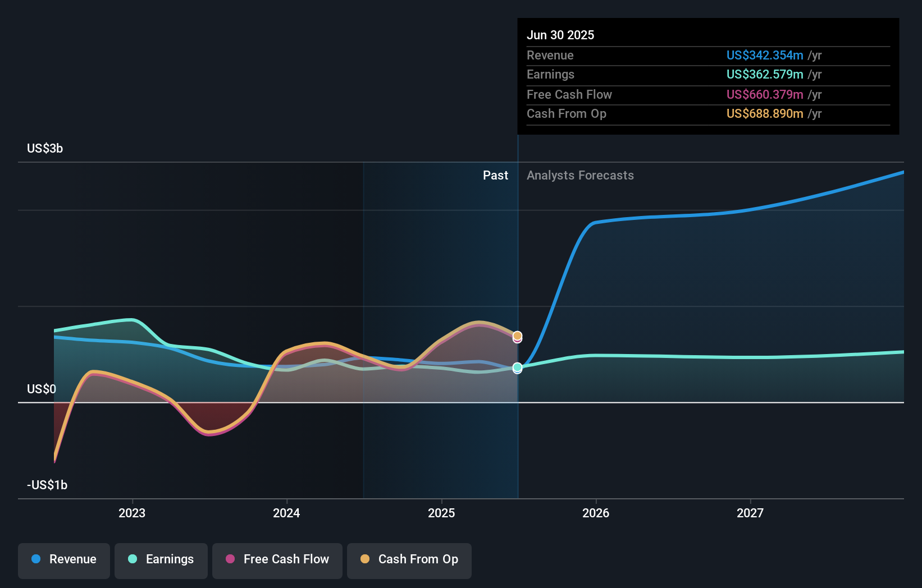Toggle the Earnings legend series
The height and width of the screenshot is (588, 922).
[161, 561]
